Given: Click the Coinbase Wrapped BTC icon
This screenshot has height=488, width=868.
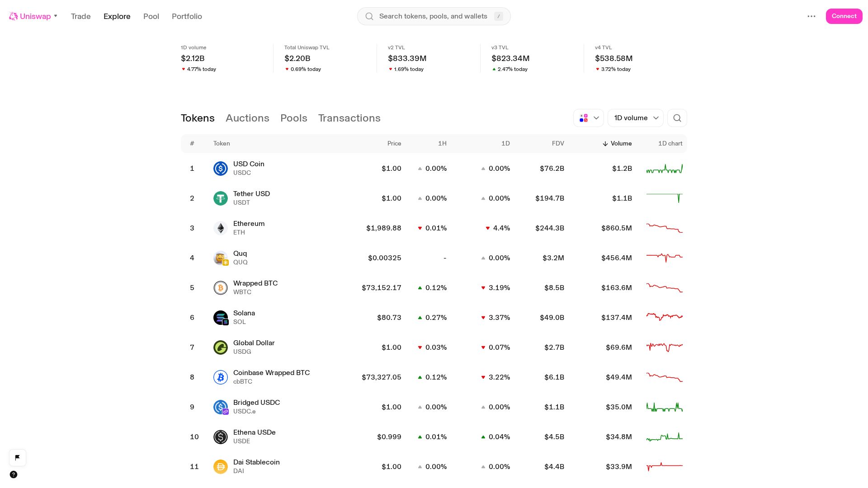Looking at the screenshot, I should (x=221, y=377).
